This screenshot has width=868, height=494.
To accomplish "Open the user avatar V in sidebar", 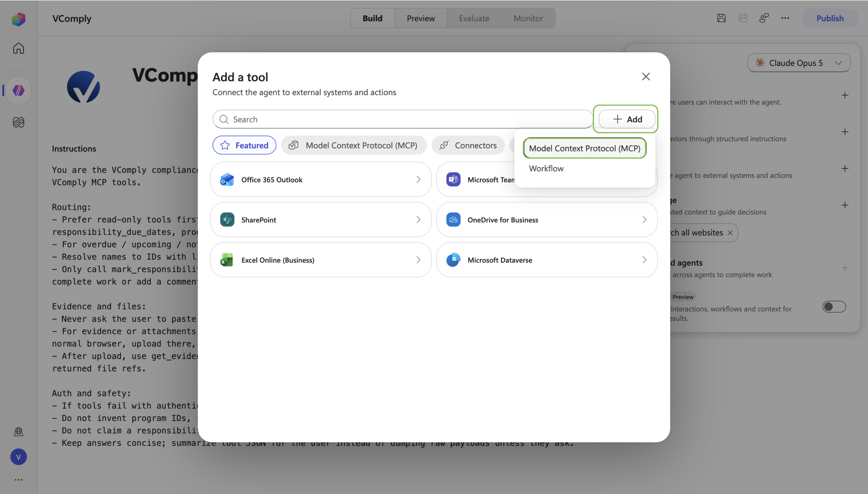I will 19,457.
